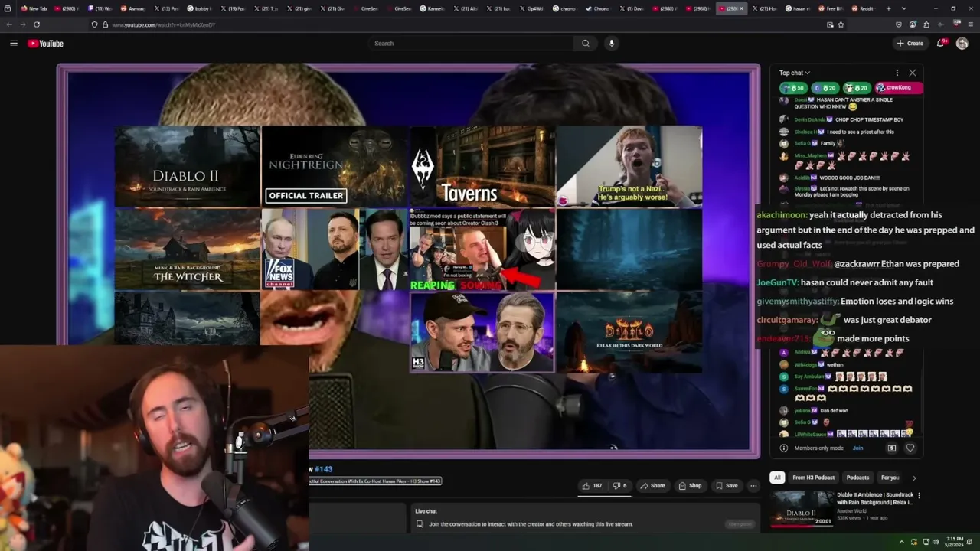Open The Witcher music end-screen video
This screenshot has width=980, height=551.
click(188, 249)
